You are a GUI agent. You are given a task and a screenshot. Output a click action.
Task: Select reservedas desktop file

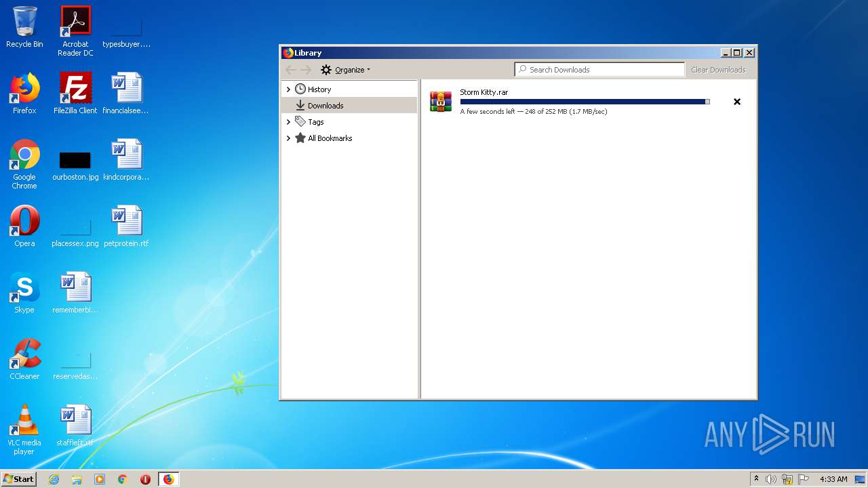coord(75,366)
